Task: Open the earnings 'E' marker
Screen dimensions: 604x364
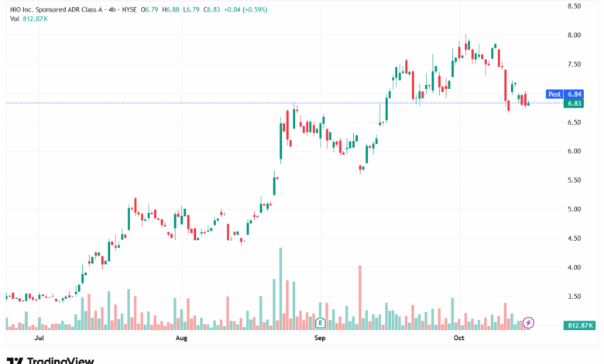Action: (319, 321)
